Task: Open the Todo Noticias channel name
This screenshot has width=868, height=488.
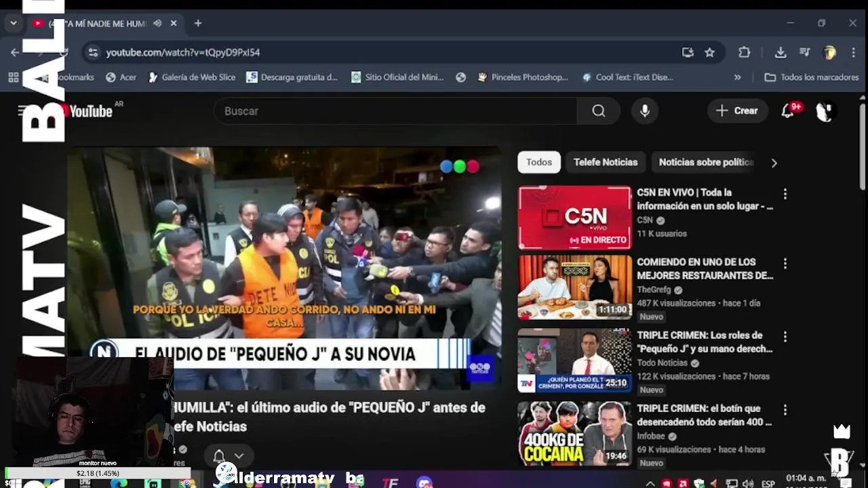Action: [663, 363]
